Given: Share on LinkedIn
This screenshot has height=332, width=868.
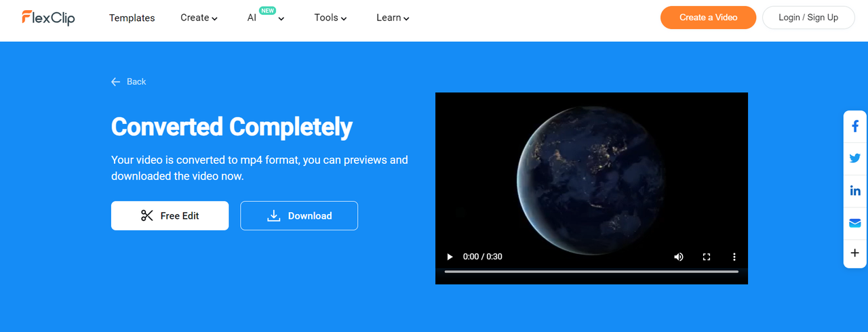Looking at the screenshot, I should [x=855, y=191].
